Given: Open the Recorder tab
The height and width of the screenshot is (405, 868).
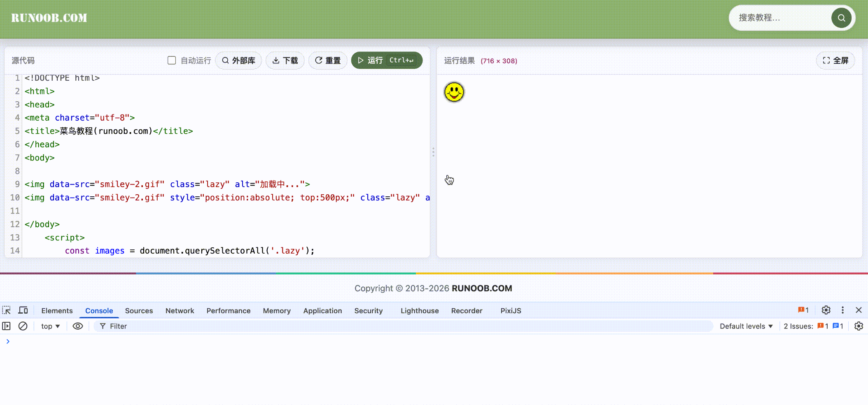Looking at the screenshot, I should pyautogui.click(x=467, y=311).
